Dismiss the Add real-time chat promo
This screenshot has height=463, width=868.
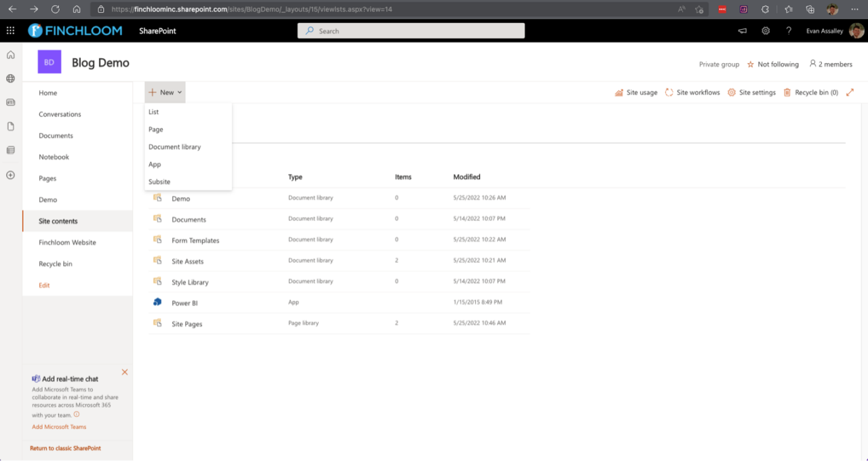124,372
